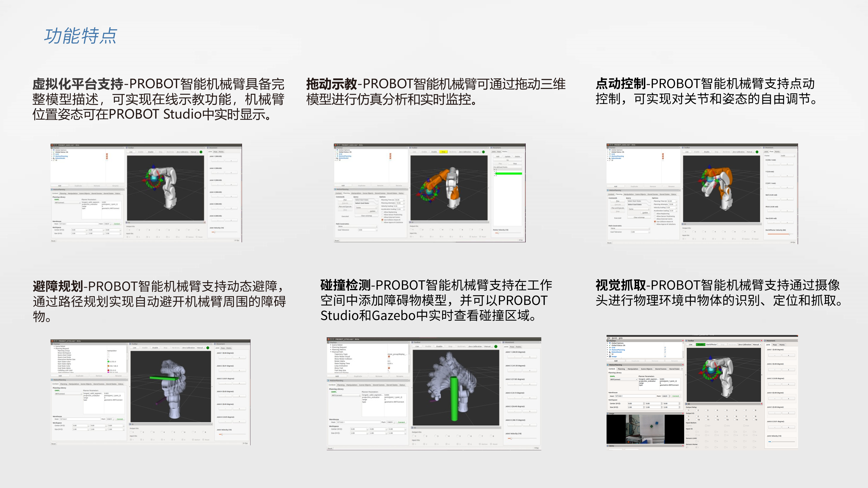The image size is (868, 488).
Task: Switch to Pose tab in 视觉抓取 Movement panel
Action: (x=775, y=345)
